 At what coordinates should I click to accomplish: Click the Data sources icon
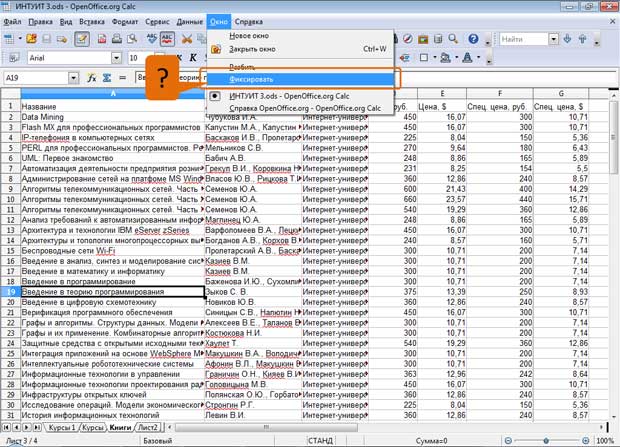[x=438, y=39]
